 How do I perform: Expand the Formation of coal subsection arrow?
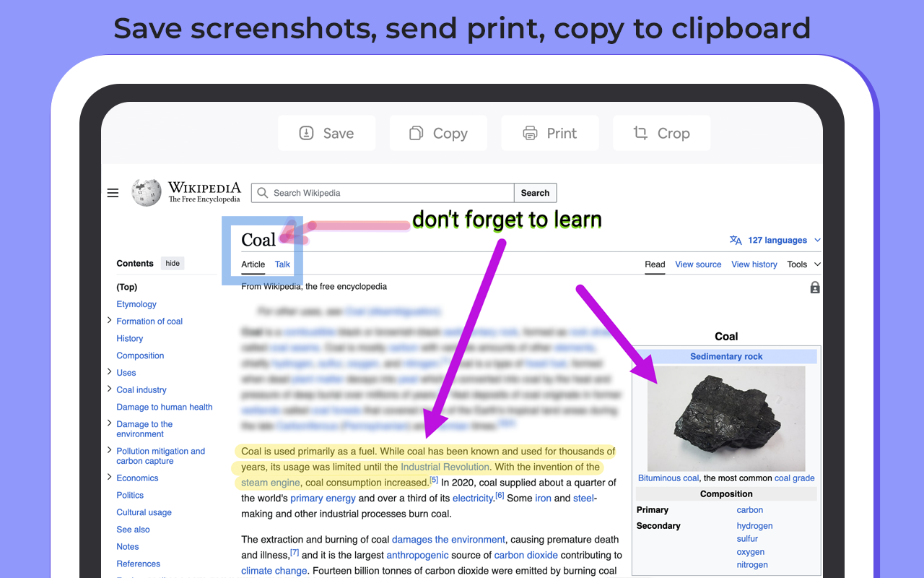click(x=109, y=320)
